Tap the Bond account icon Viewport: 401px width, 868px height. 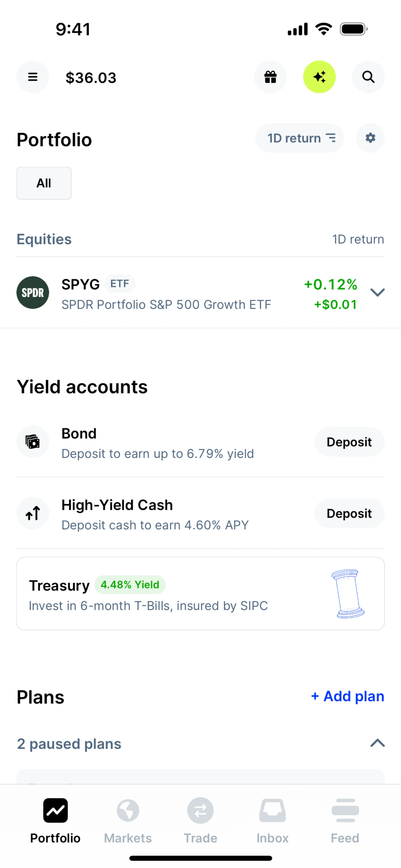click(33, 442)
